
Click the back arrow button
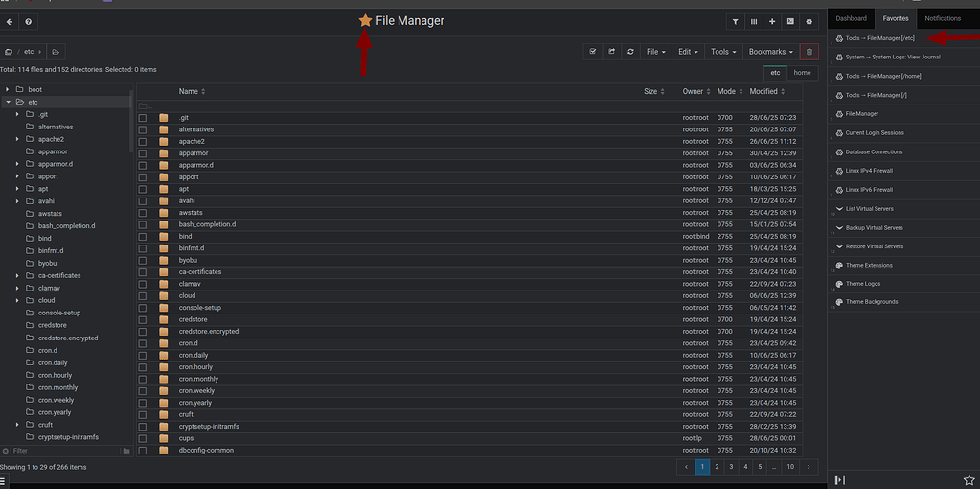tap(10, 22)
